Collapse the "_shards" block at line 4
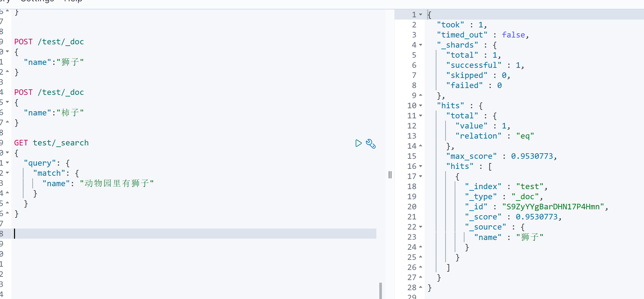 point(420,45)
